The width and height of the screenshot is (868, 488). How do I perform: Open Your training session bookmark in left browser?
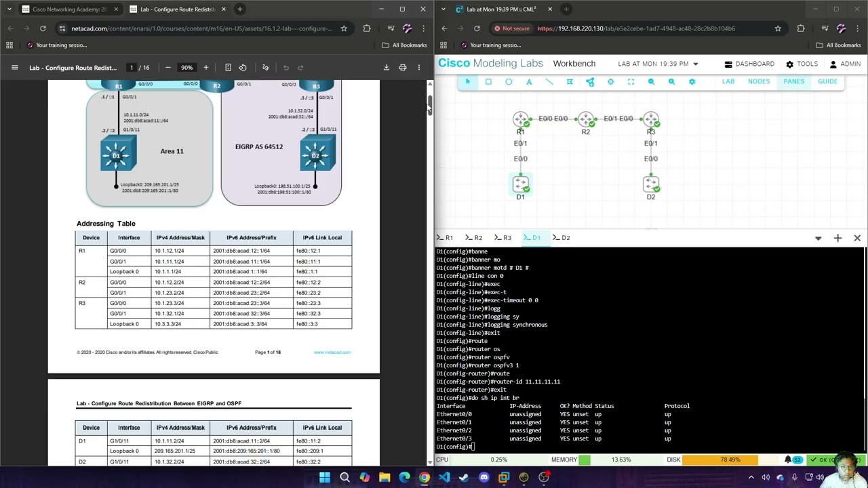tap(56, 45)
